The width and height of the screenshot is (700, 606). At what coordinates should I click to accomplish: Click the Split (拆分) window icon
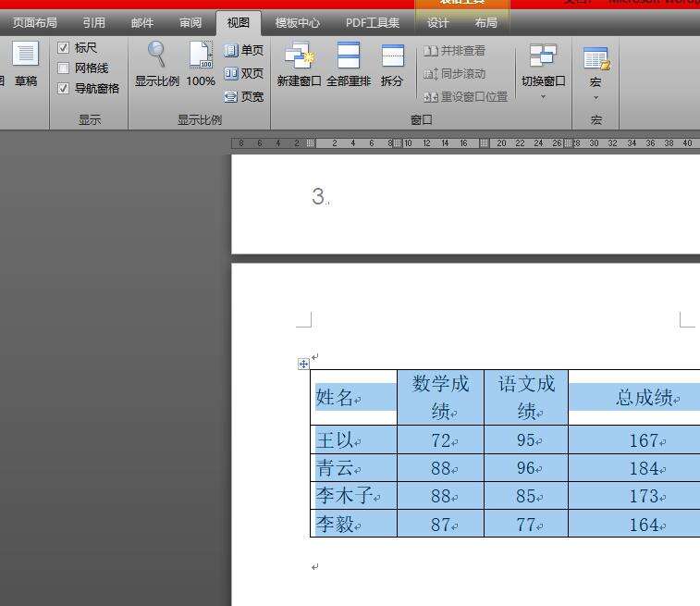pyautogui.click(x=392, y=56)
